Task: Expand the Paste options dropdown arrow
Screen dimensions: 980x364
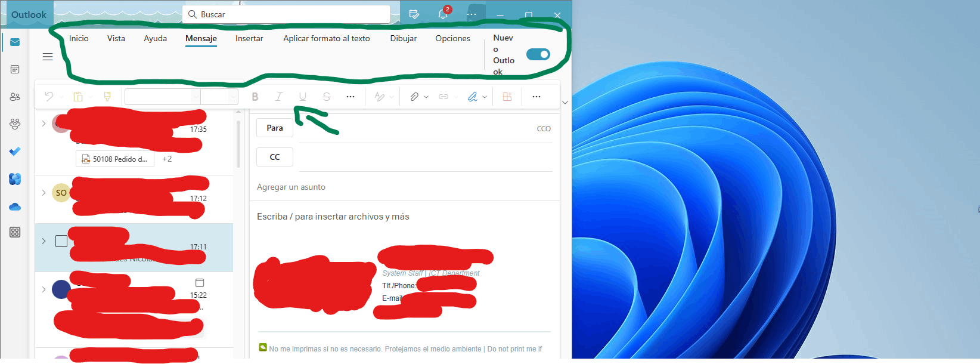Action: (x=91, y=97)
